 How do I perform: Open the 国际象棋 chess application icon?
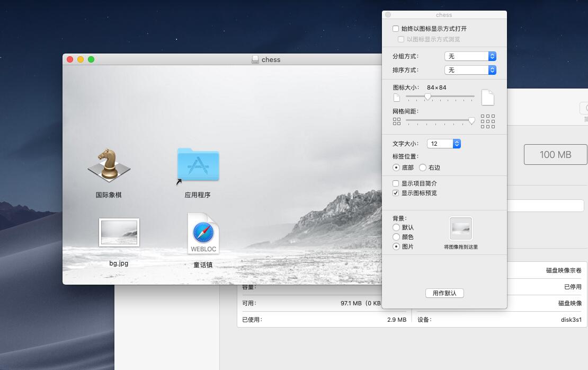tap(109, 166)
